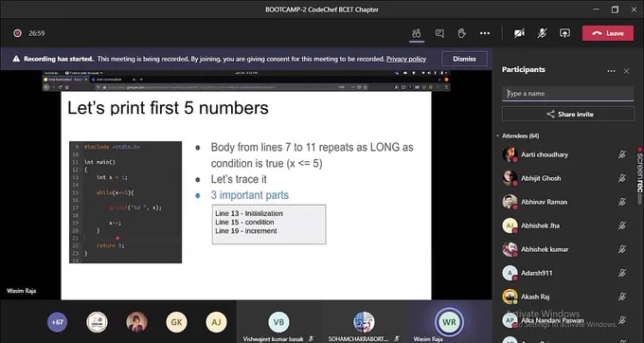Screen dimensions: 644x343
Task: Toggle the camera off icon
Action: click(519, 33)
